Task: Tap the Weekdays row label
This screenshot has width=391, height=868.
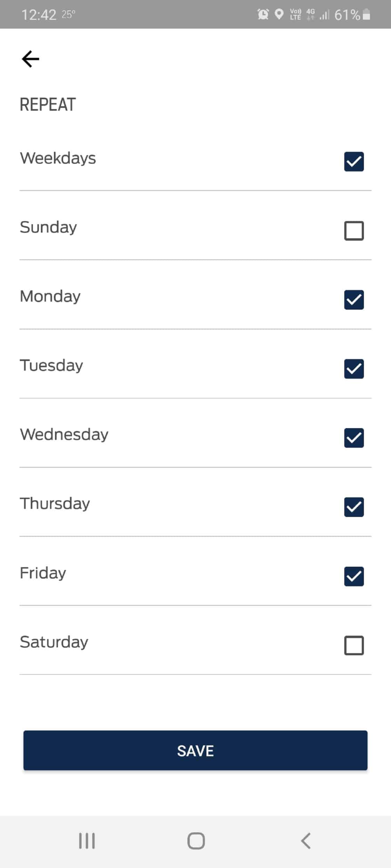Action: (x=58, y=158)
